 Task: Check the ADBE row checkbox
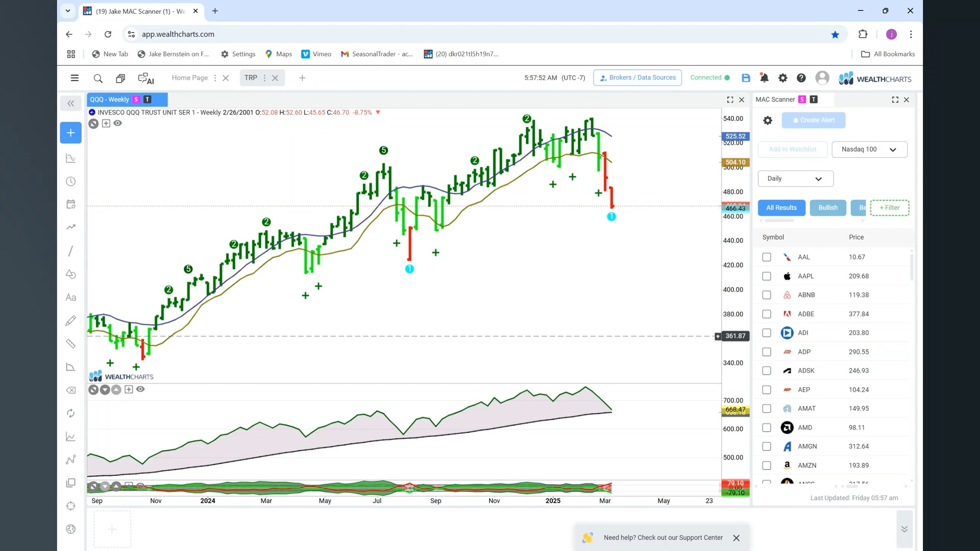767,314
